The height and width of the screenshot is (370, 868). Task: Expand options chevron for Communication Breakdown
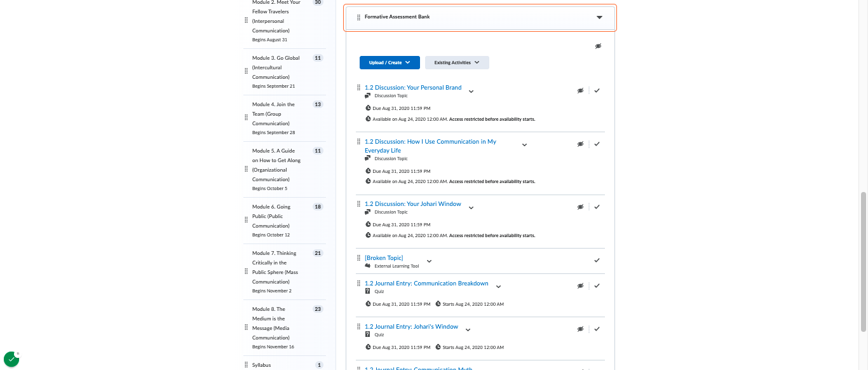498,287
